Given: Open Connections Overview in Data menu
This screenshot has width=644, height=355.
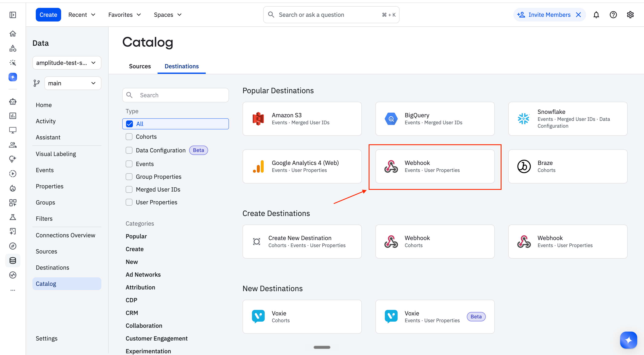Looking at the screenshot, I should point(66,235).
